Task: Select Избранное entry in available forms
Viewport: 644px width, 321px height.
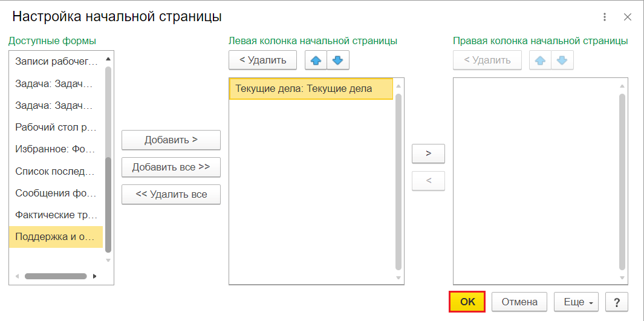Action: tap(56, 148)
